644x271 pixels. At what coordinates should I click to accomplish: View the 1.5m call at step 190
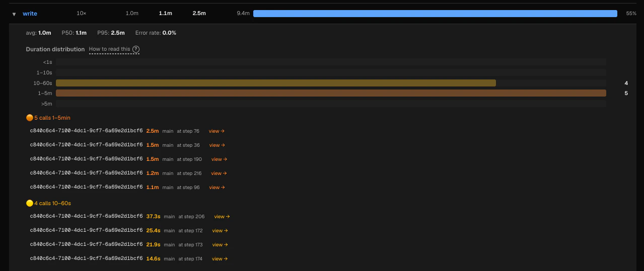pos(219,159)
